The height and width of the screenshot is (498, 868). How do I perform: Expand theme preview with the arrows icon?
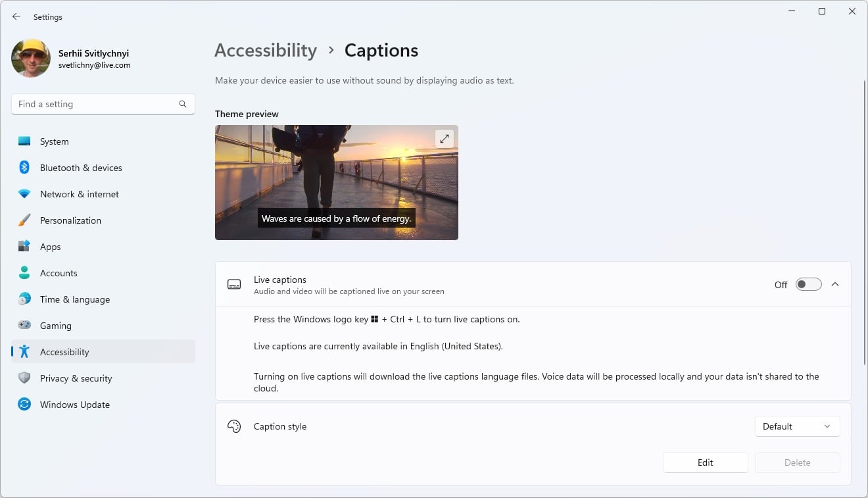(x=445, y=138)
